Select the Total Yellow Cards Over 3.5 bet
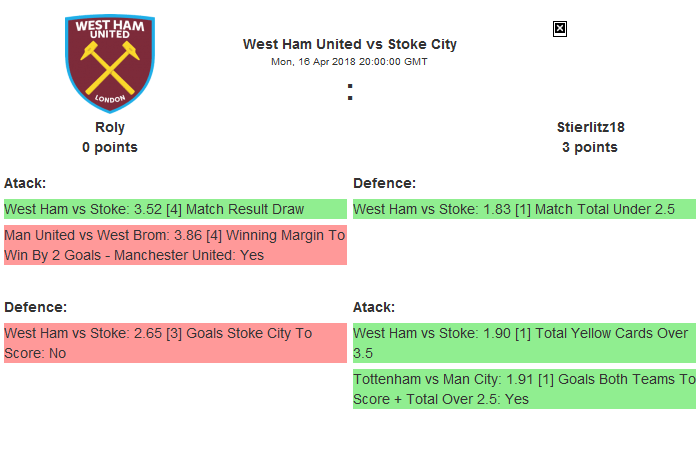The height and width of the screenshot is (460, 700). pyautogui.click(x=524, y=342)
